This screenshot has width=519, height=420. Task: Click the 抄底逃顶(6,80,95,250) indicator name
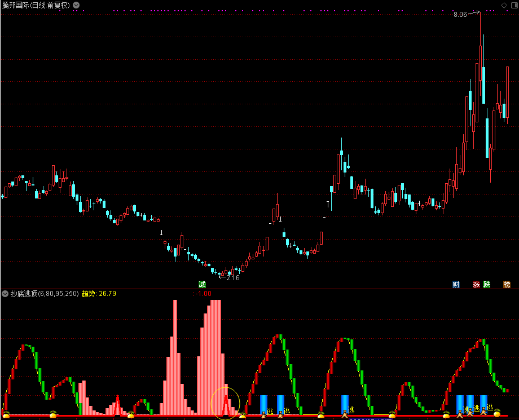point(45,294)
